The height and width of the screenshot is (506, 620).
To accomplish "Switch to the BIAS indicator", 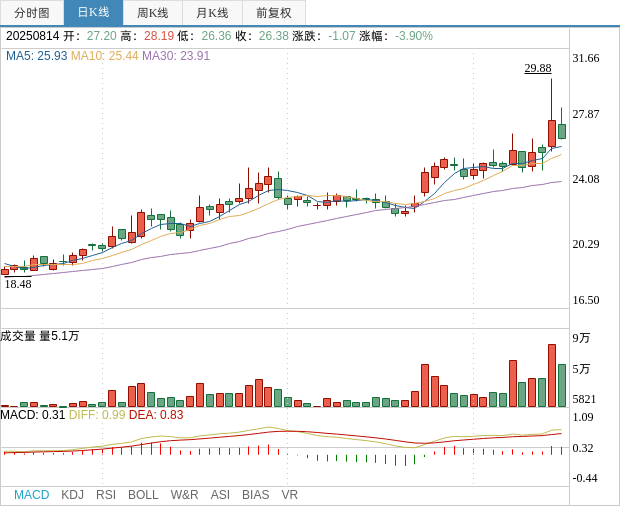I will [255, 495].
